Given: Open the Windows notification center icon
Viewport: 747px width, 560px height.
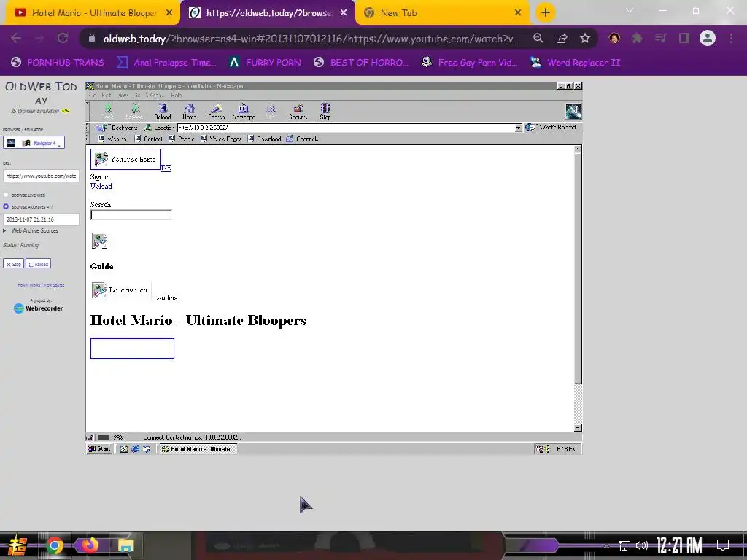Looking at the screenshot, I should coord(723,545).
